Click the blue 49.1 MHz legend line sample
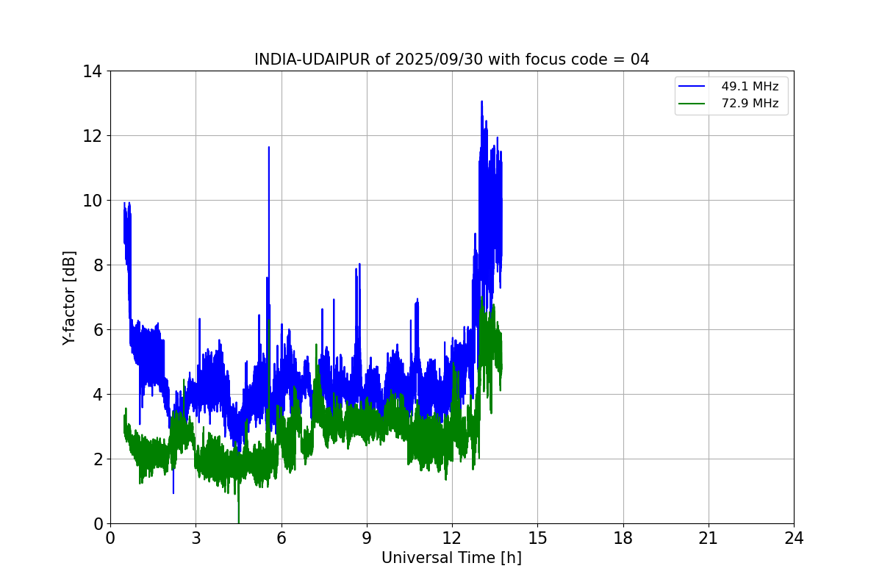 [x=693, y=86]
